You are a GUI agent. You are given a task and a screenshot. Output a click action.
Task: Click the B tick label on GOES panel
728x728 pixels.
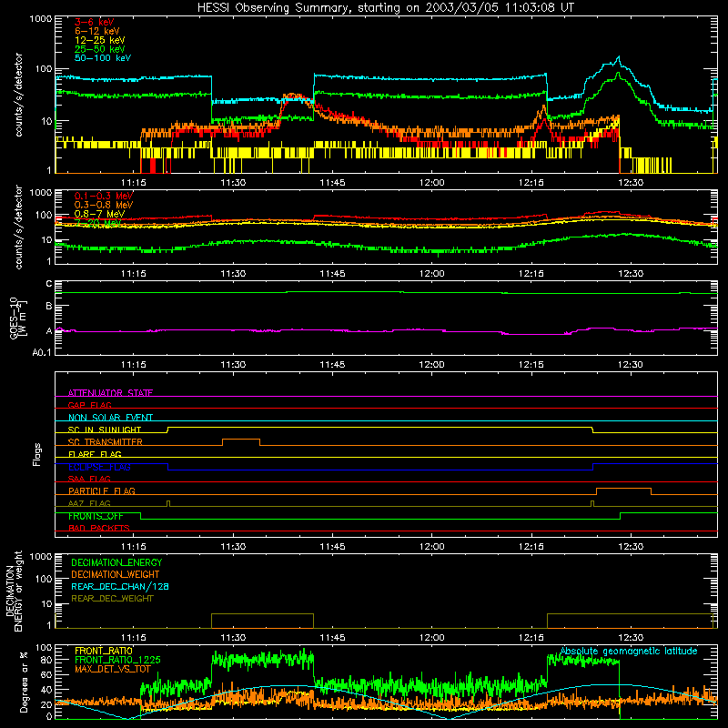tap(49, 307)
